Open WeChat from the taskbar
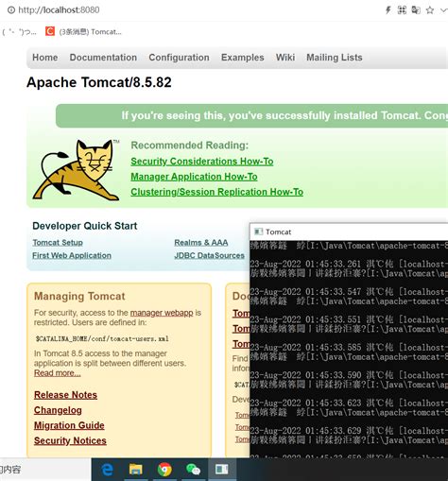The width and height of the screenshot is (448, 481). (193, 470)
